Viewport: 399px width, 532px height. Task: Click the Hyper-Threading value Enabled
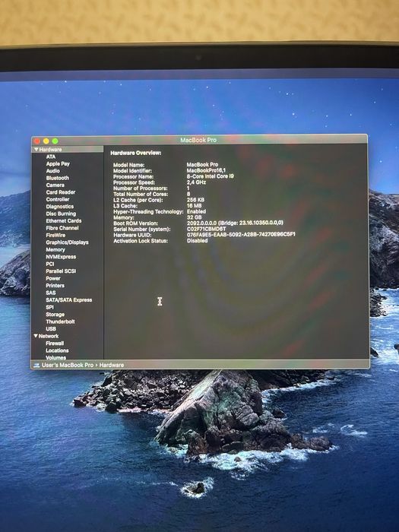coord(196,211)
